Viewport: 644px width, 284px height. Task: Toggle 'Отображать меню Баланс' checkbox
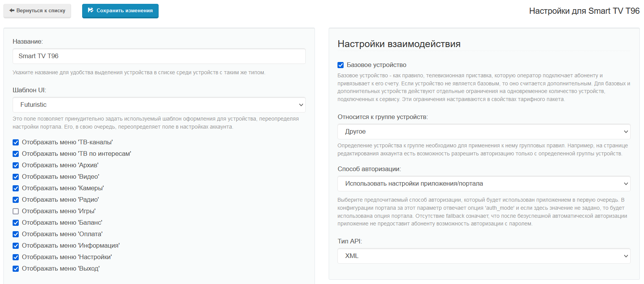[16, 223]
